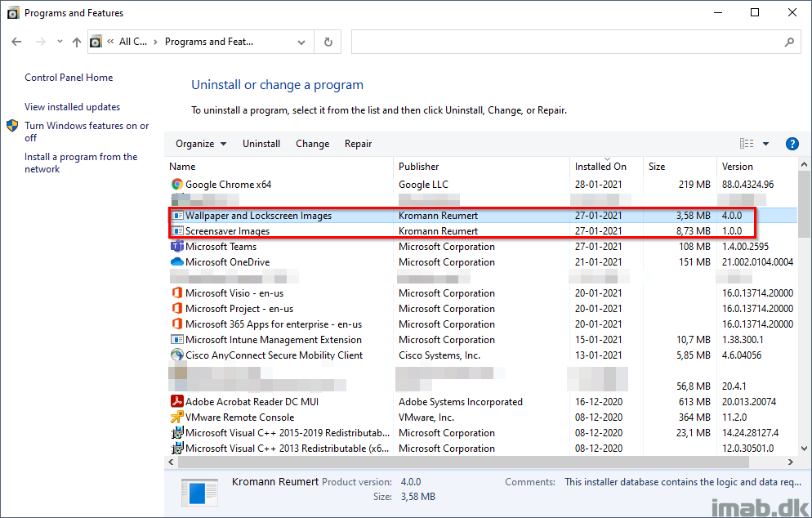Click the horizontal scrollbar thumb
The image size is (812, 518).
pyautogui.click(x=463, y=462)
